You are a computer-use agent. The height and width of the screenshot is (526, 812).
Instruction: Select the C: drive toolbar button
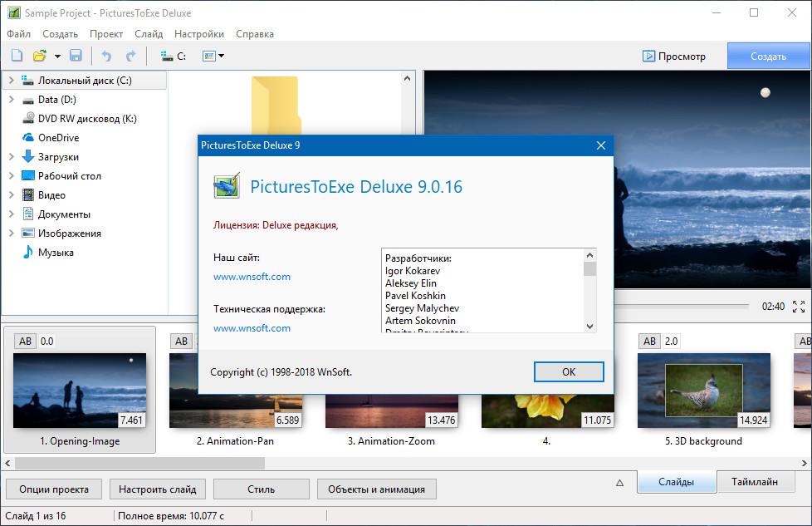(x=173, y=56)
